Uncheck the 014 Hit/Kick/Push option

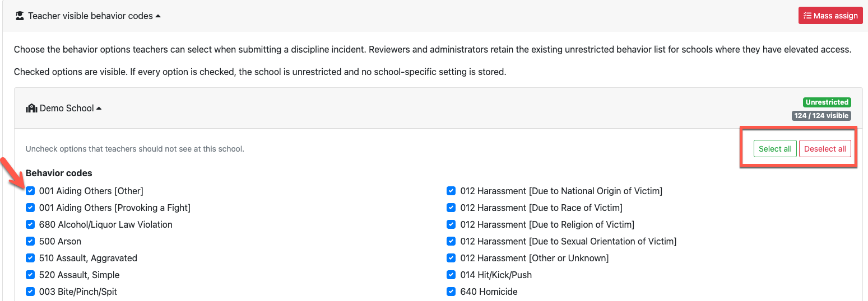(x=451, y=275)
